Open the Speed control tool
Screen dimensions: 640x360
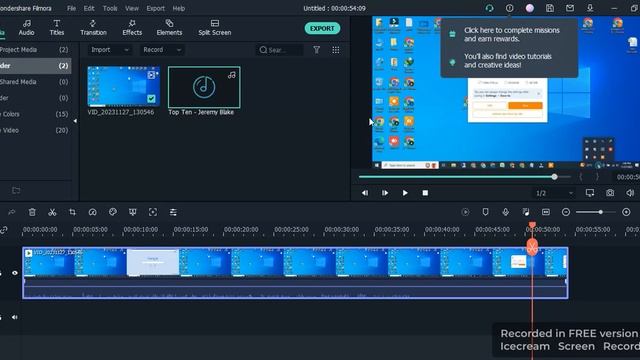(93, 212)
